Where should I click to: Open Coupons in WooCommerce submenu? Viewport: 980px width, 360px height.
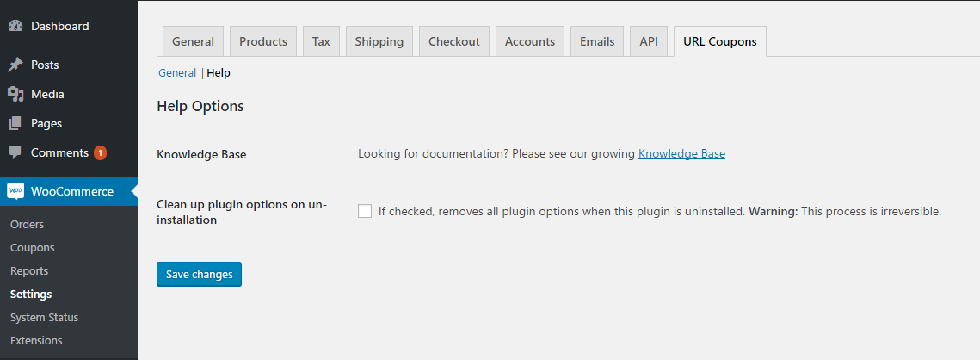[x=33, y=248]
